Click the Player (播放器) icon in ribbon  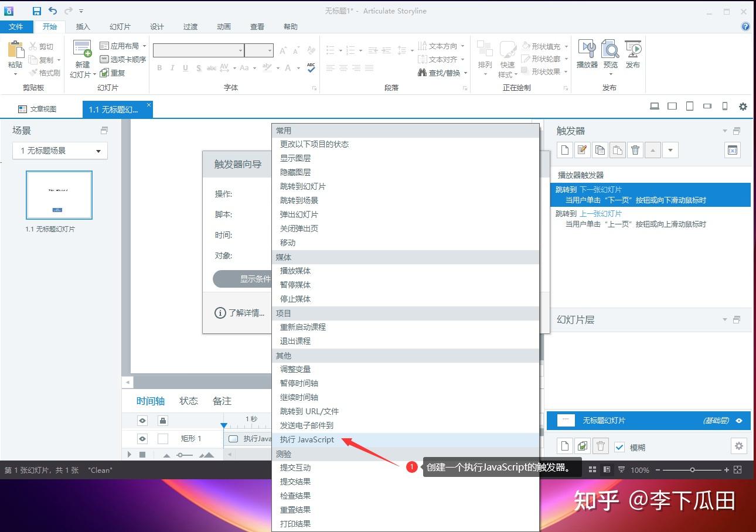(587, 54)
